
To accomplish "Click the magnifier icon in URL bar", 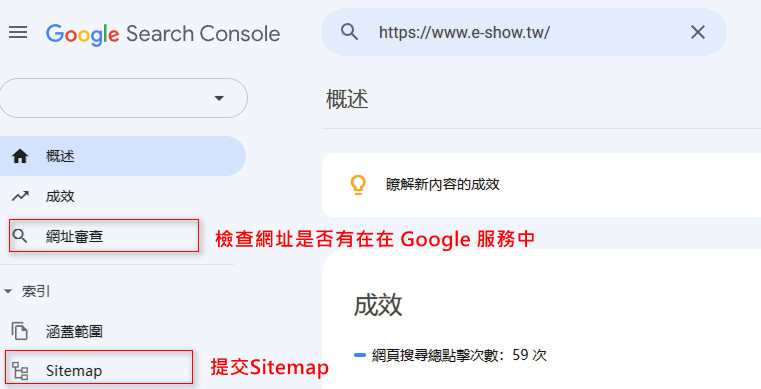I will click(349, 32).
